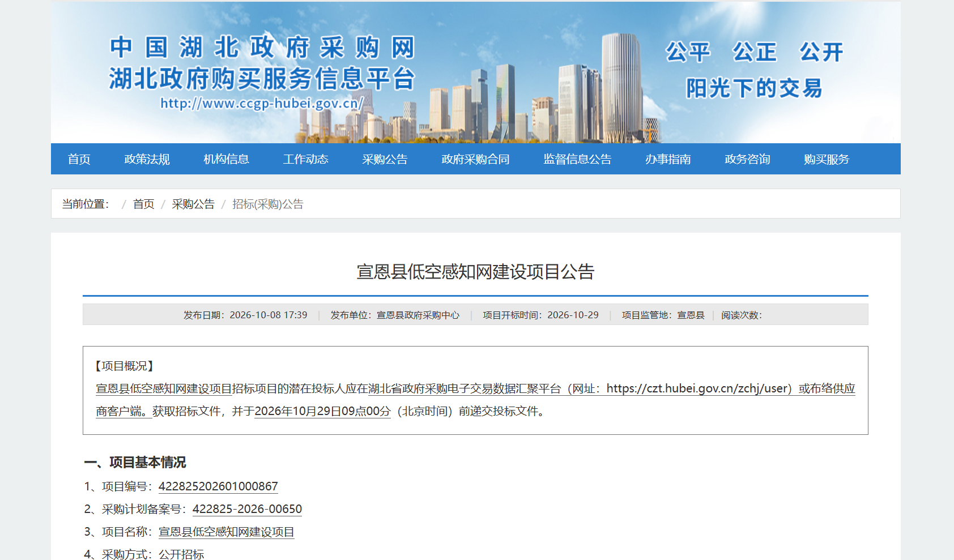
Task: Click the 采购公告 breadcrumb link
Action: pyautogui.click(x=193, y=204)
